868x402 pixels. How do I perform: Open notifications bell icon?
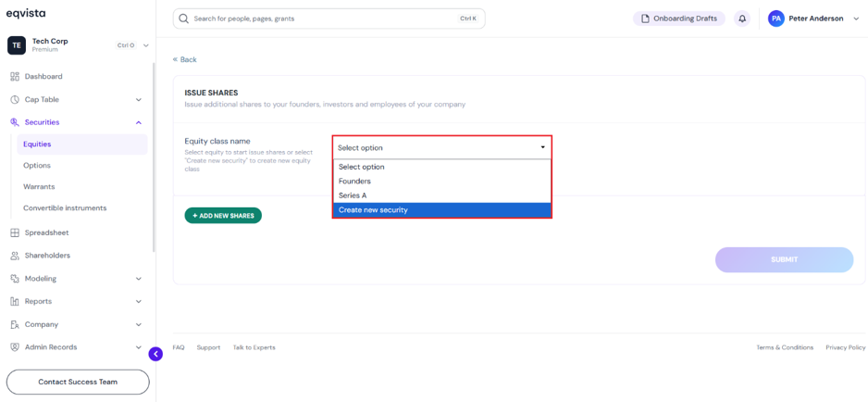pyautogui.click(x=742, y=19)
